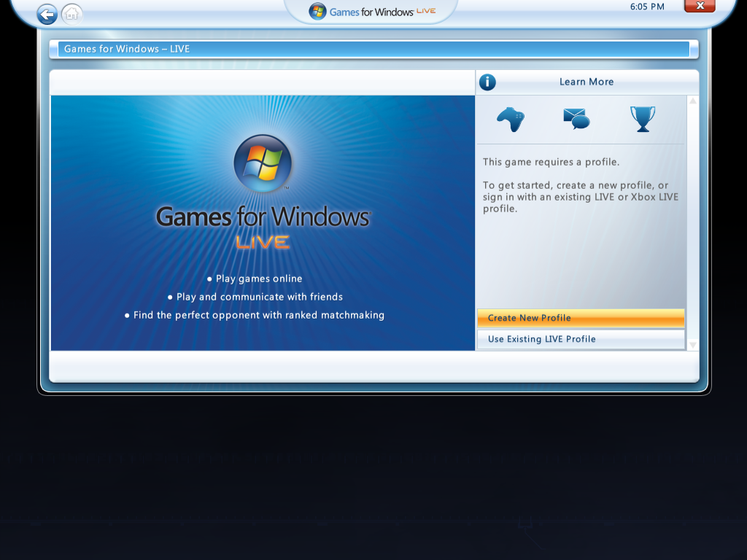Click the 'Games for Windows – LIVE' header bar
The width and height of the screenshot is (747, 560).
tap(374, 49)
